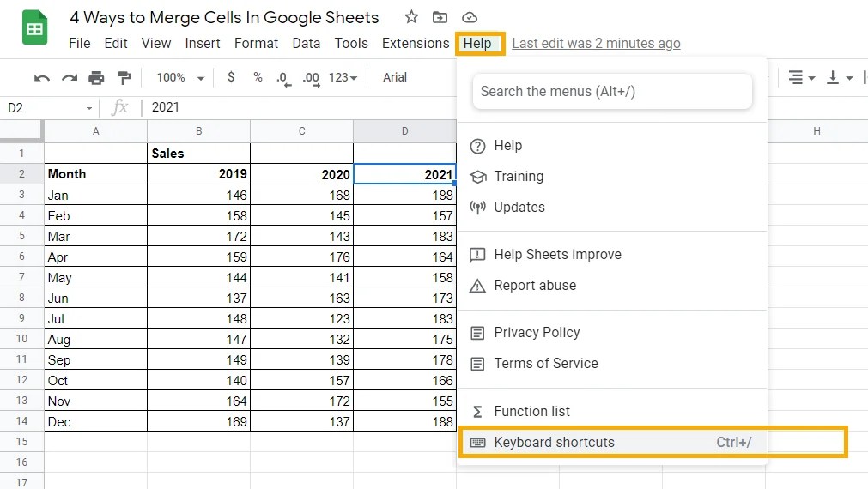Image resolution: width=868 pixels, height=489 pixels.
Task: Choose Keyboard shortcuts from Help menu
Action: point(610,443)
